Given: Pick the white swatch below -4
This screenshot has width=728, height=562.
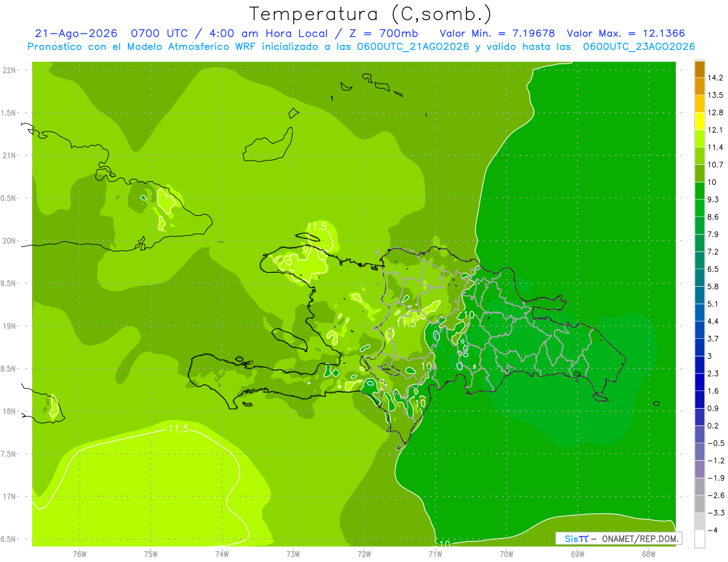Looking at the screenshot, I should [x=699, y=538].
